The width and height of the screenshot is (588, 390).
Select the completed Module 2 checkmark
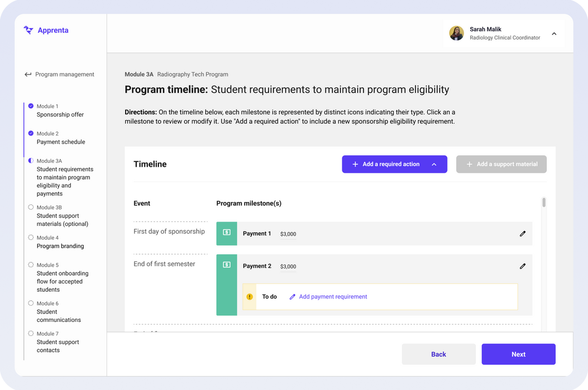tap(31, 133)
